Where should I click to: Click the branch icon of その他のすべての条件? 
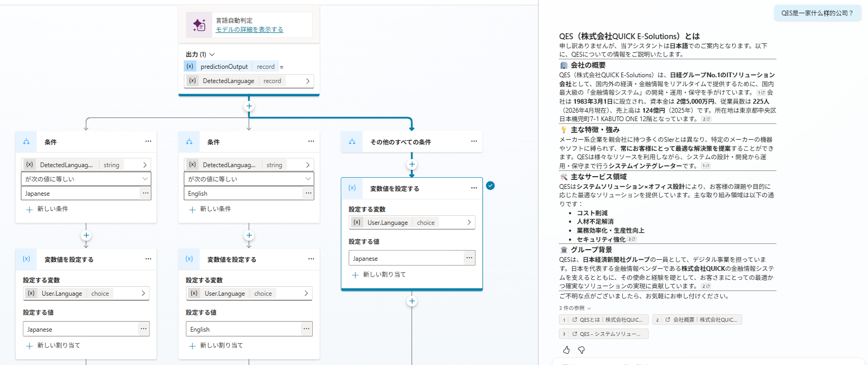coord(352,142)
